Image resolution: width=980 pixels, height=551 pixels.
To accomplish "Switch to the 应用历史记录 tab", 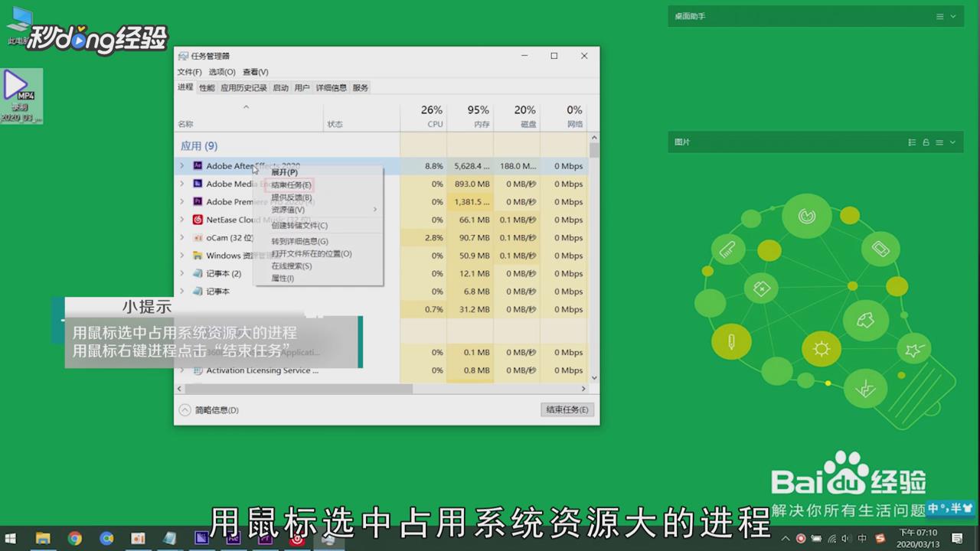I will [243, 88].
